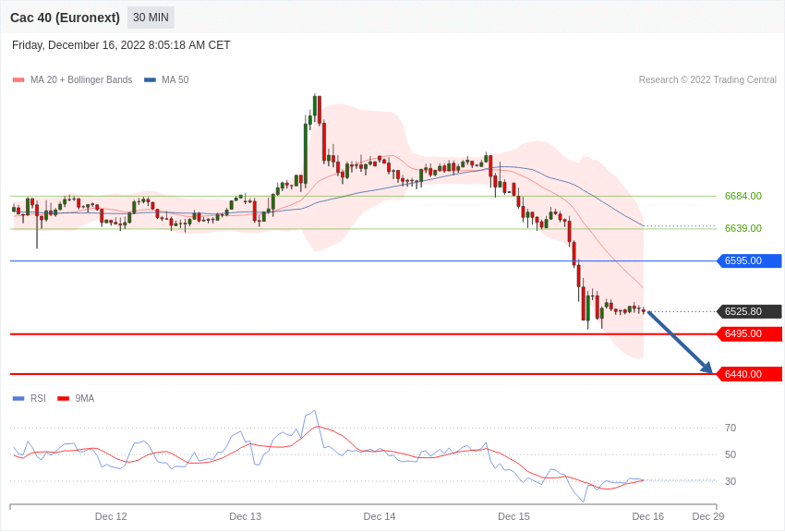
Task: Toggle the RSI legend entry
Action: click(30, 398)
